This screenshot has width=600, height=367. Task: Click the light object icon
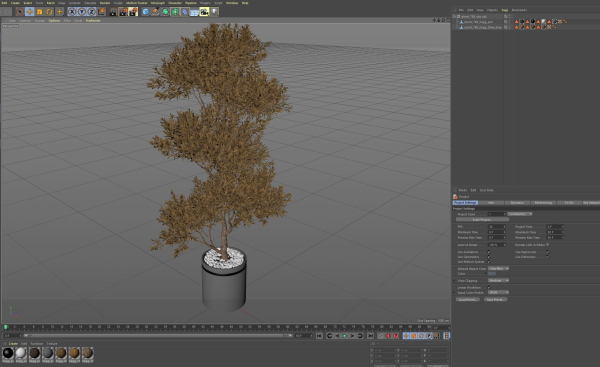point(214,12)
